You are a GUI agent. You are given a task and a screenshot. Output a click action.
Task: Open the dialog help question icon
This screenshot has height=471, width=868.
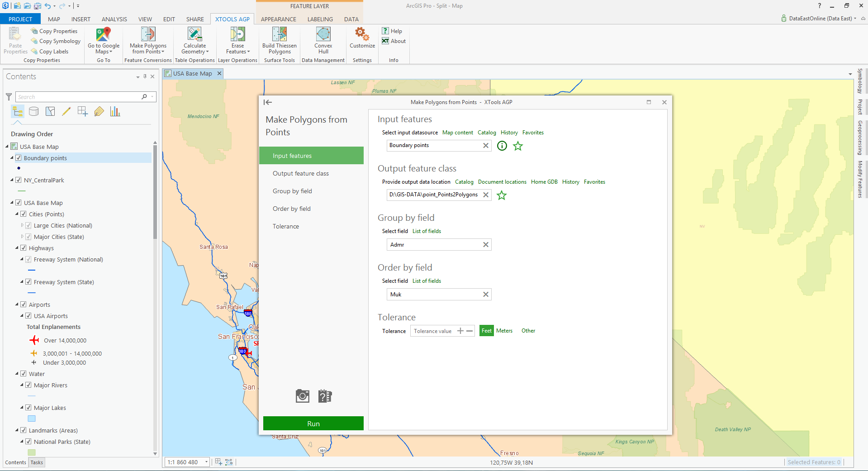[x=325, y=396]
